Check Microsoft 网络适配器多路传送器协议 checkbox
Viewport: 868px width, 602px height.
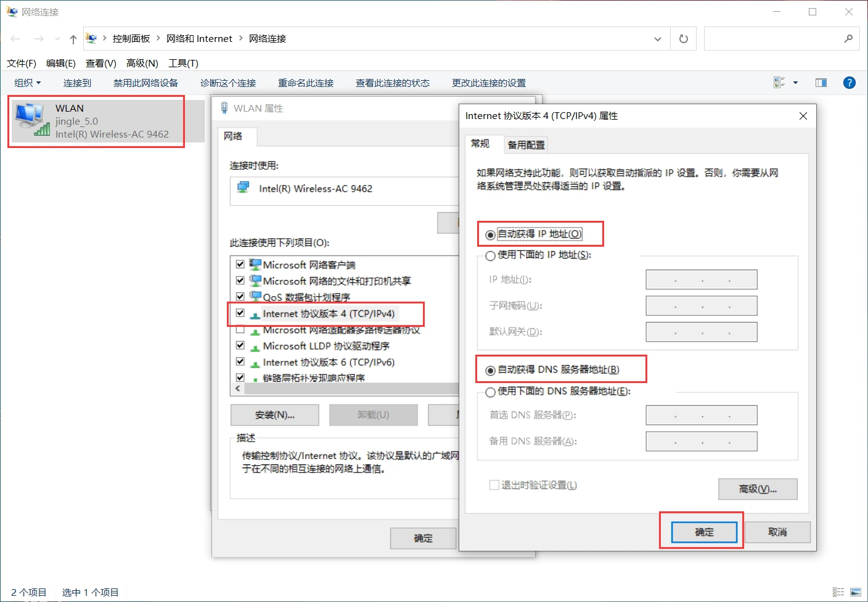(x=240, y=329)
